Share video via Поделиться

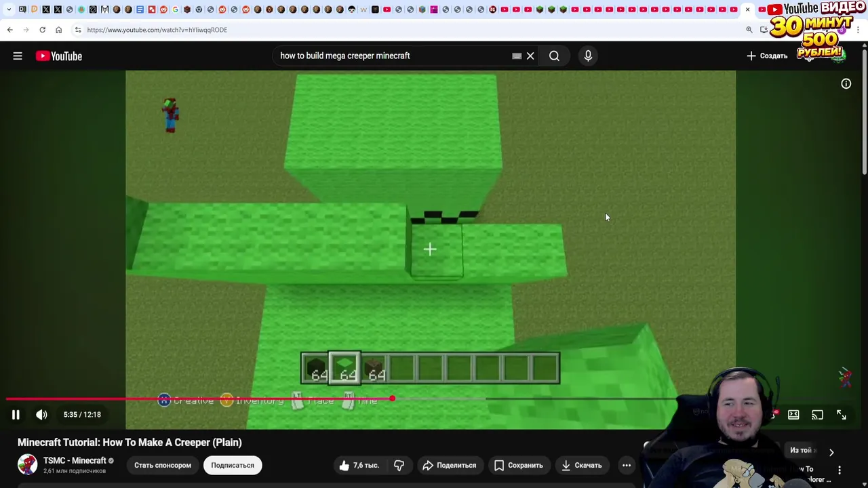449,466
